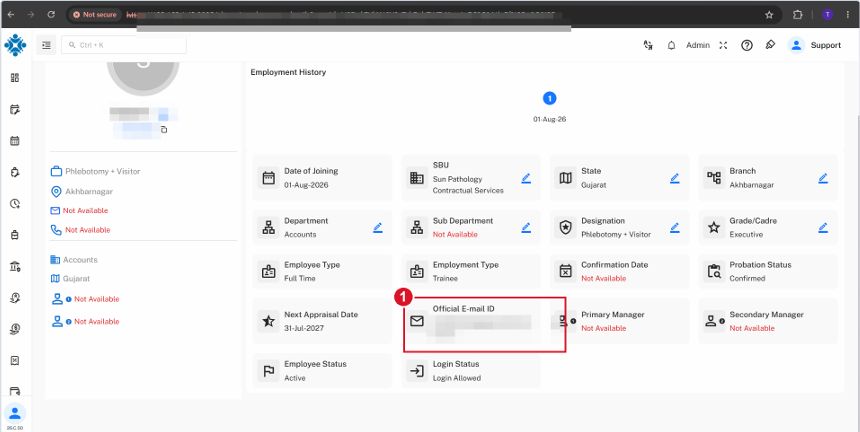Viewport: 860px width, 432px height.
Task: Click the Primary Manager person icon
Action: (x=565, y=321)
